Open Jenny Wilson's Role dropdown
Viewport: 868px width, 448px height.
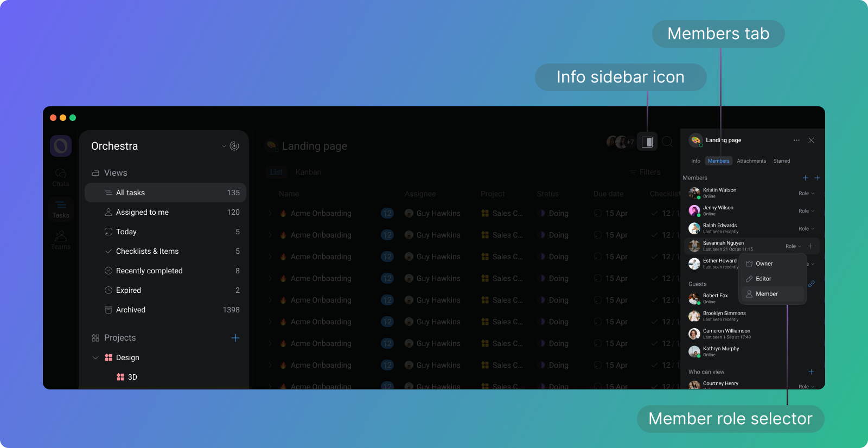[806, 211]
